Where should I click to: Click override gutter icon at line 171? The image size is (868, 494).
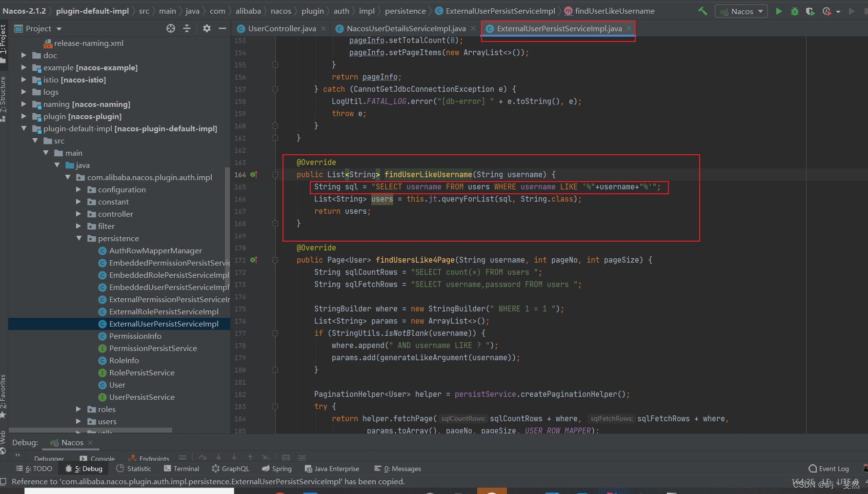254,260
